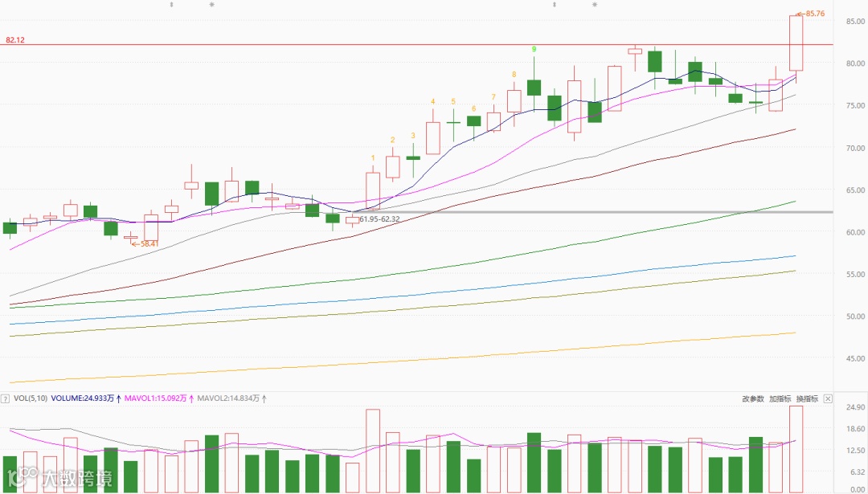Click the 45.00 price axis label
This screenshot has height=494, width=868.
(854, 358)
